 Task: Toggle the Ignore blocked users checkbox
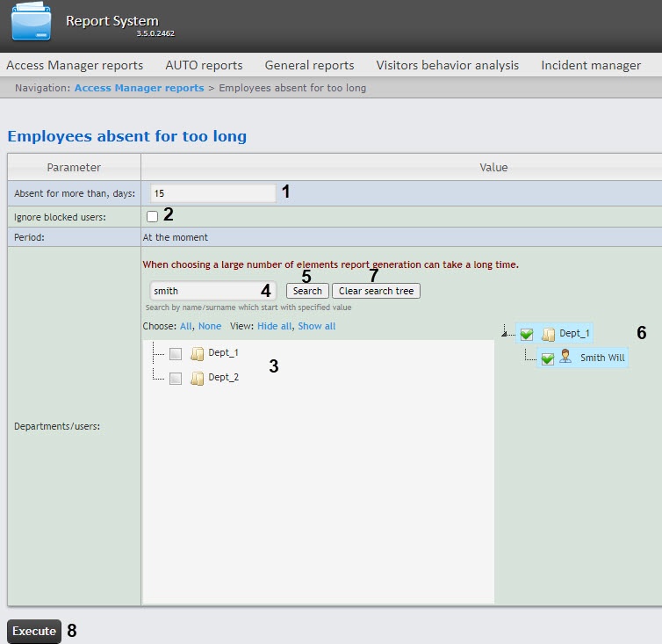[x=153, y=216]
